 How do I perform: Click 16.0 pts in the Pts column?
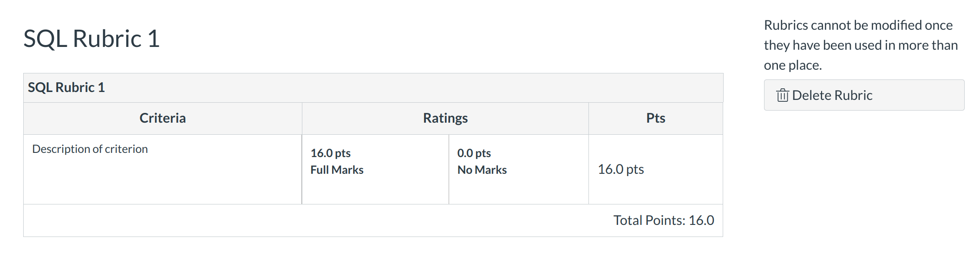[x=621, y=169]
